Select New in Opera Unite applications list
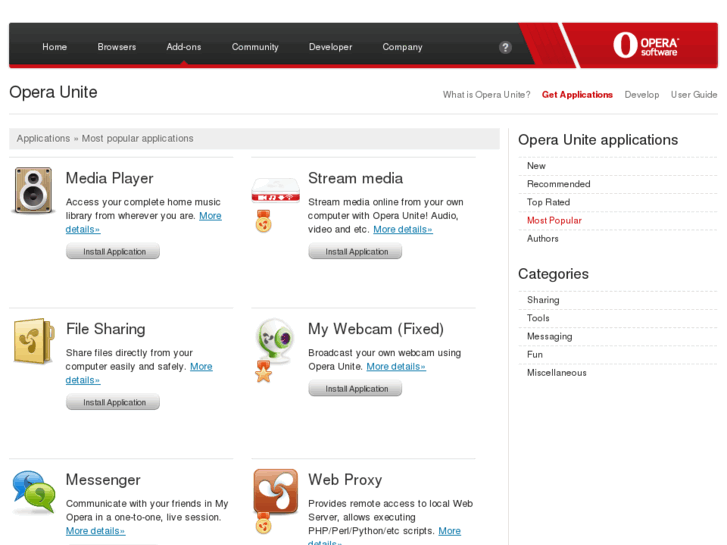Image resolution: width=727 pixels, height=545 pixels. pos(536,166)
